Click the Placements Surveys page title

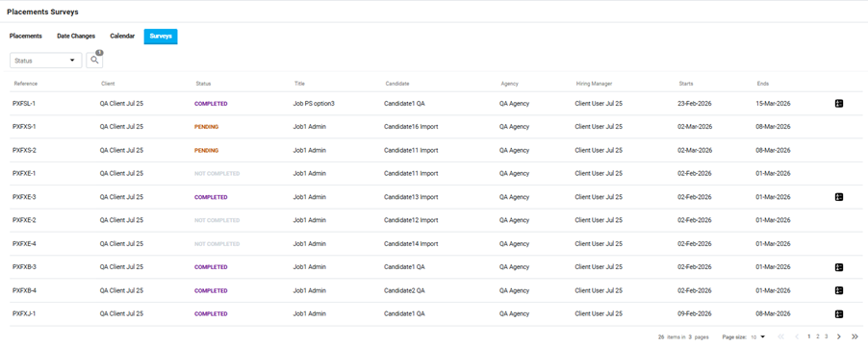pyautogui.click(x=42, y=12)
